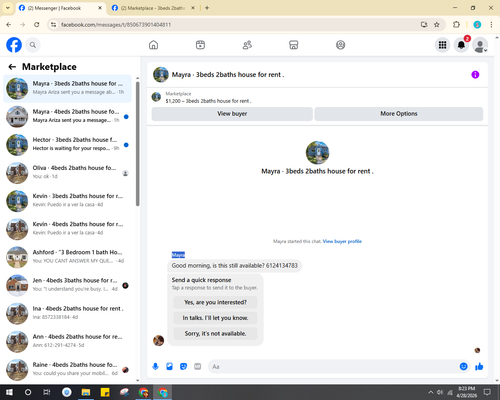
Task: Click the More Options button
Action: point(399,114)
